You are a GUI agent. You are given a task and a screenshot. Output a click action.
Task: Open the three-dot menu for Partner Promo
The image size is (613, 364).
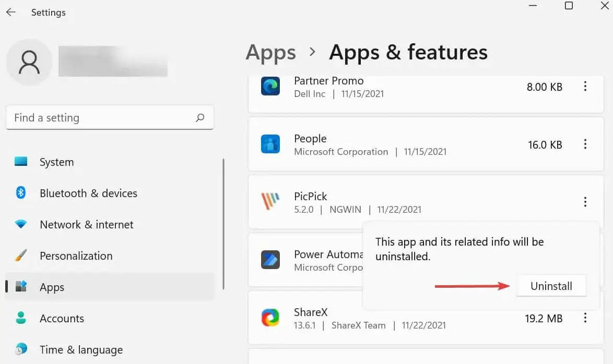(x=585, y=87)
